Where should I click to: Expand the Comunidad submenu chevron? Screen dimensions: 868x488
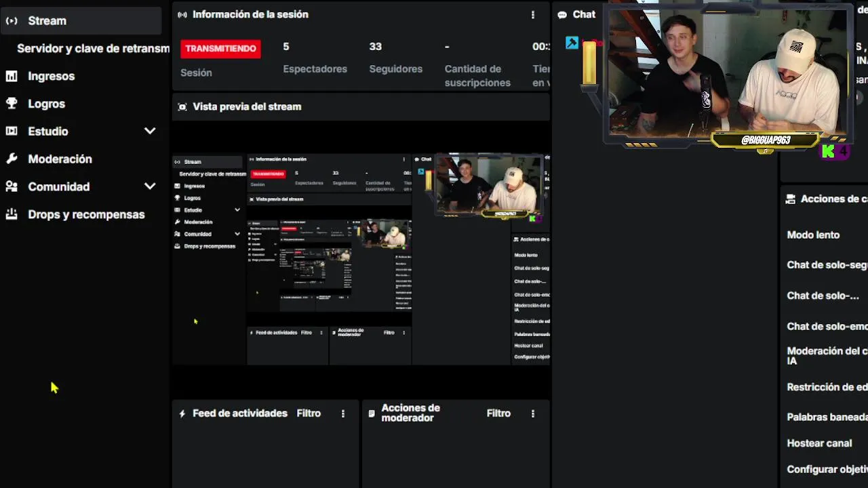[150, 186]
